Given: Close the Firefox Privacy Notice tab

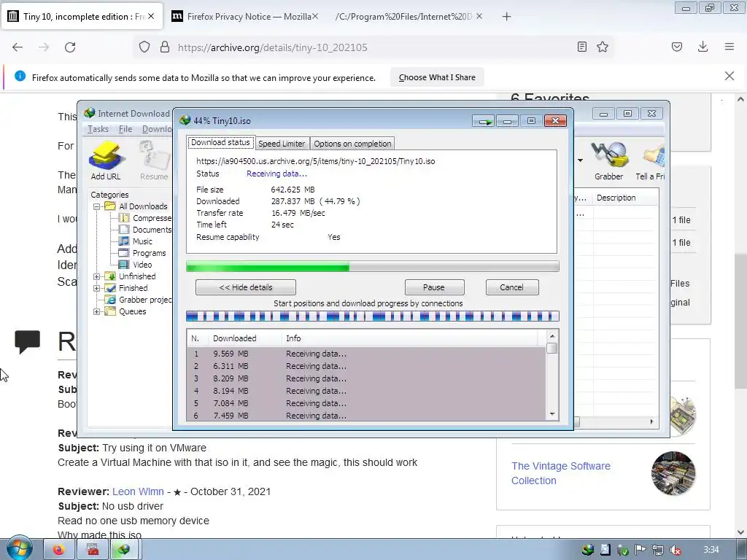Looking at the screenshot, I should tap(315, 16).
